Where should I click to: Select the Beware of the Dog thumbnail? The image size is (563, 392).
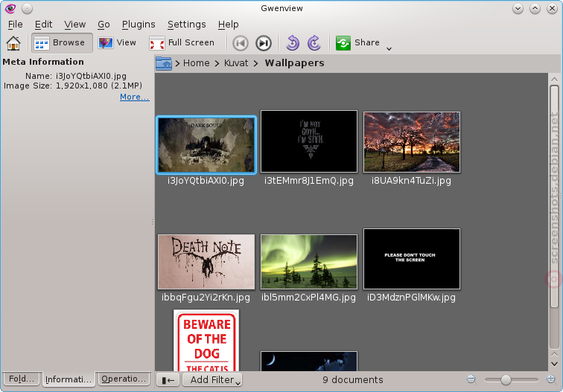pos(206,341)
